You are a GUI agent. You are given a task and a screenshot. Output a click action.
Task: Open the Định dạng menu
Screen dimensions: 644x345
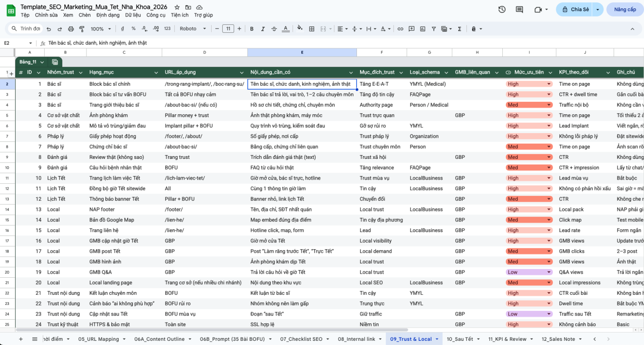[108, 15]
